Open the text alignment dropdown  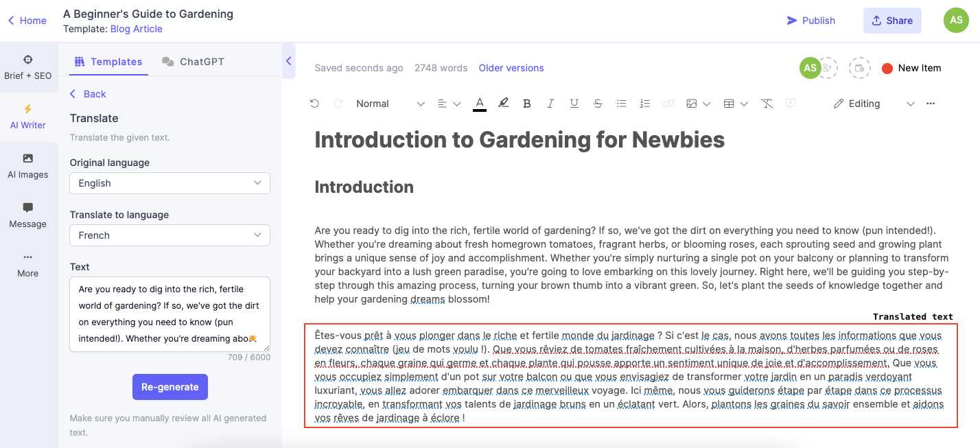click(449, 104)
